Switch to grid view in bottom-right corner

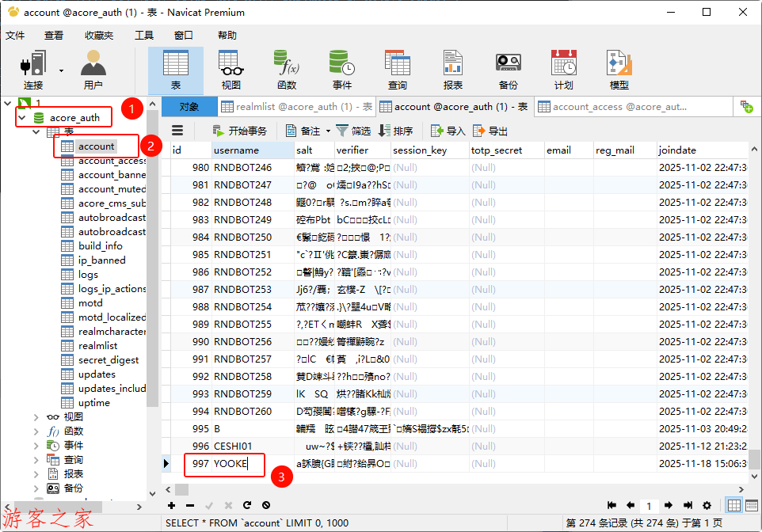734,505
